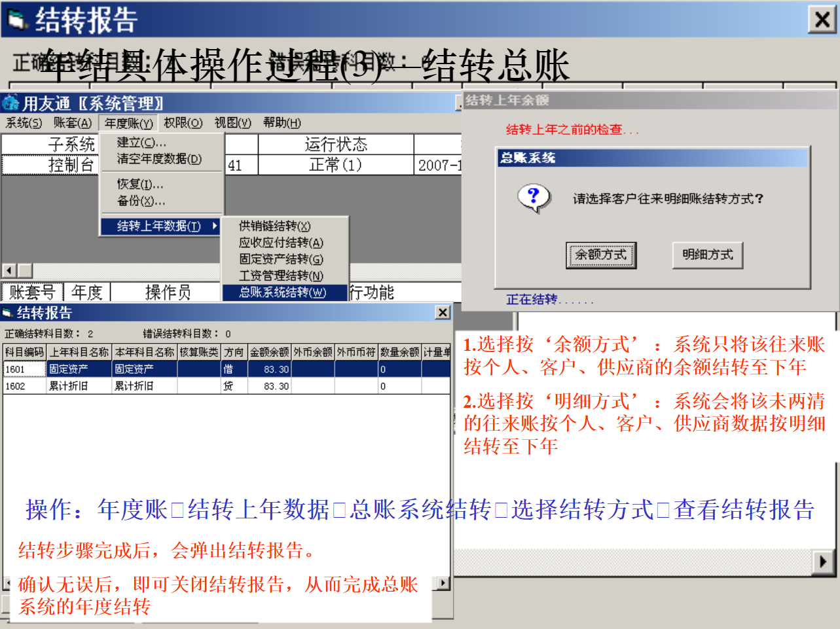Expand 结转上年数据(T) submenu
This screenshot has height=629, width=840.
point(160,226)
